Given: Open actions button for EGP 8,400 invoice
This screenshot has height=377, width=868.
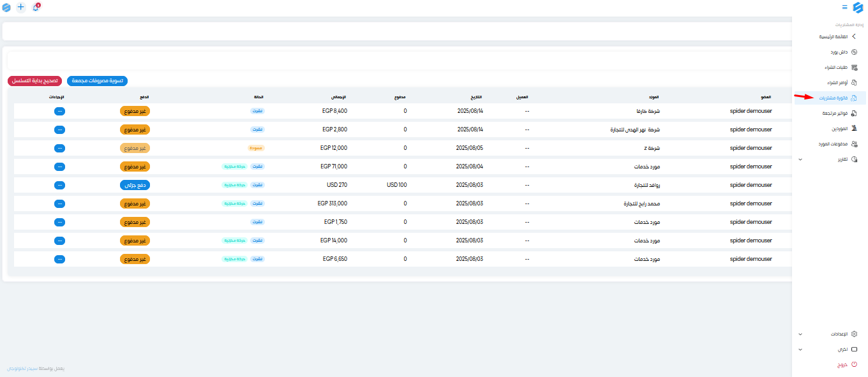Looking at the screenshot, I should 59,111.
